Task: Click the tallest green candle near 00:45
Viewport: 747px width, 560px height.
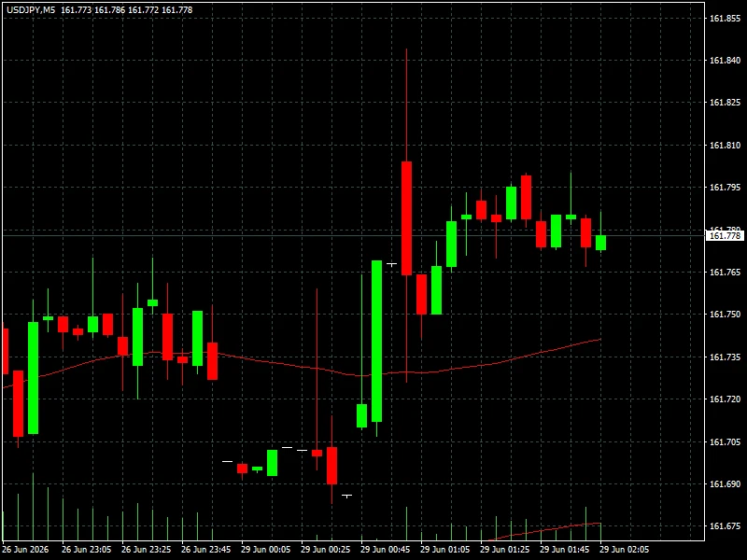Action: coord(376,341)
